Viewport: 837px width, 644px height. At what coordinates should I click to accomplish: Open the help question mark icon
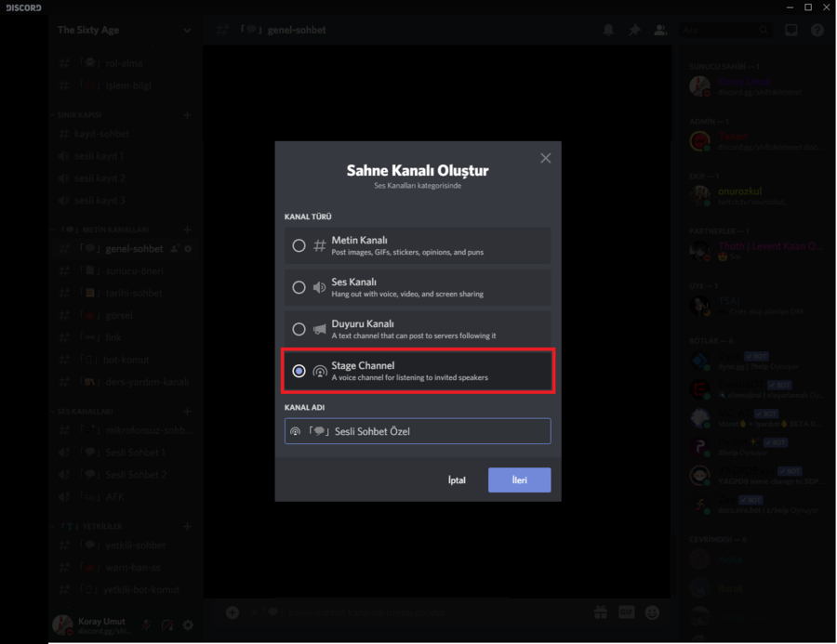(x=817, y=30)
